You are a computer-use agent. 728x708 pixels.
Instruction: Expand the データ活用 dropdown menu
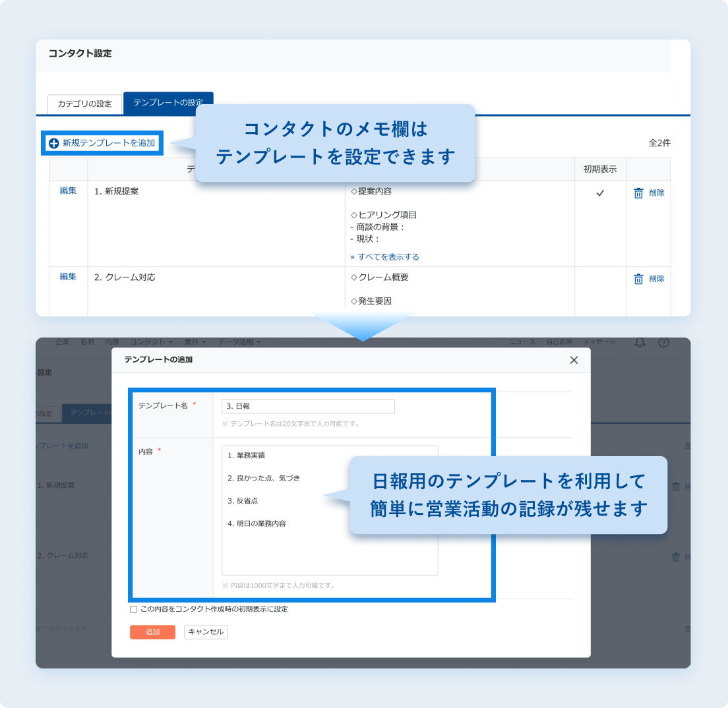[239, 342]
